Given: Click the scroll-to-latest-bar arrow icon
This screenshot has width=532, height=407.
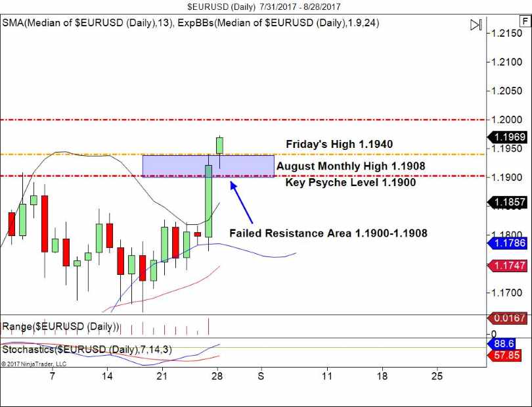Looking at the screenshot, I should 476,25.
